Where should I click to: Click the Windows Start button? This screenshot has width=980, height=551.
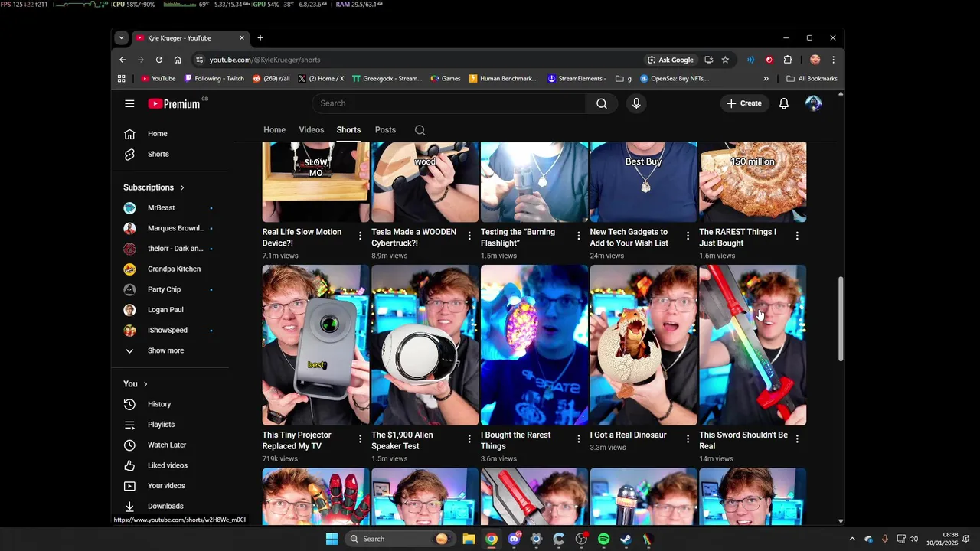332,539
